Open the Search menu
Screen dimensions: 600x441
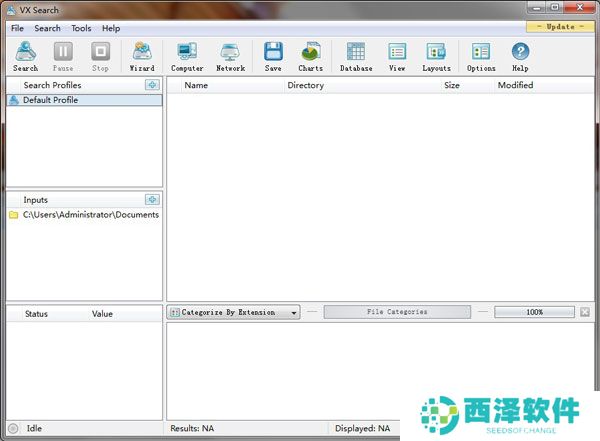point(47,28)
